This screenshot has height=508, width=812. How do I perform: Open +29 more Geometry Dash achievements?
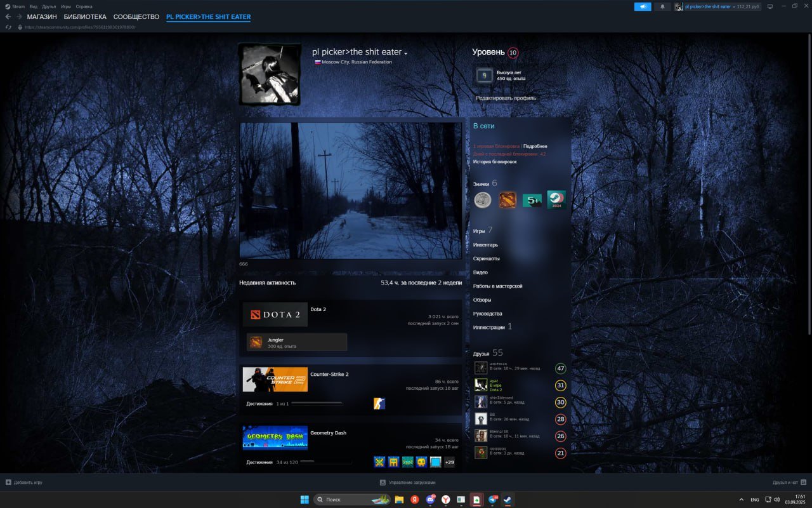coord(449,462)
